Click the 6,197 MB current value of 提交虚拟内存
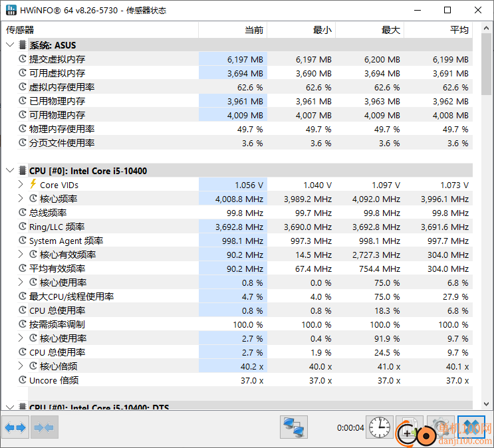 (x=245, y=60)
